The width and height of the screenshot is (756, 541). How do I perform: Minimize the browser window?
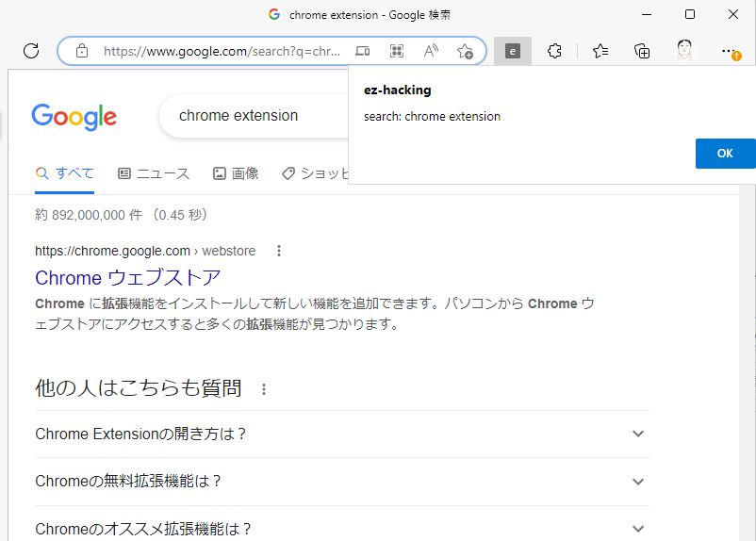tap(647, 14)
